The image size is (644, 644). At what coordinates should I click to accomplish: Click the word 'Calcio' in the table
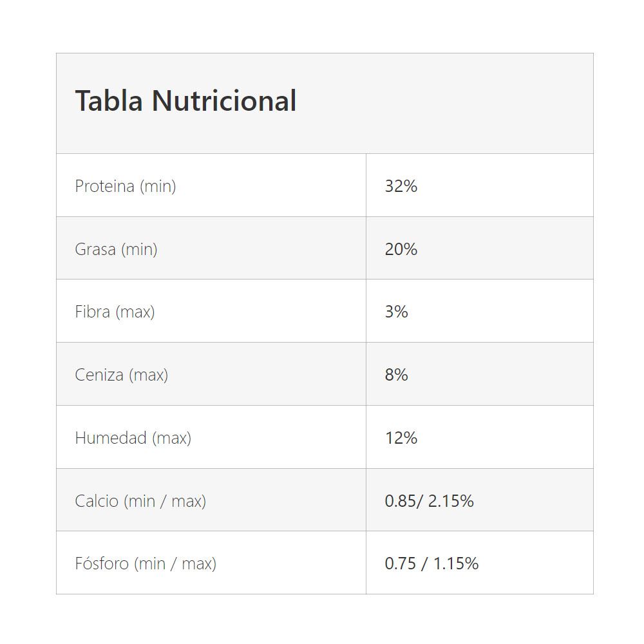[x=97, y=501]
